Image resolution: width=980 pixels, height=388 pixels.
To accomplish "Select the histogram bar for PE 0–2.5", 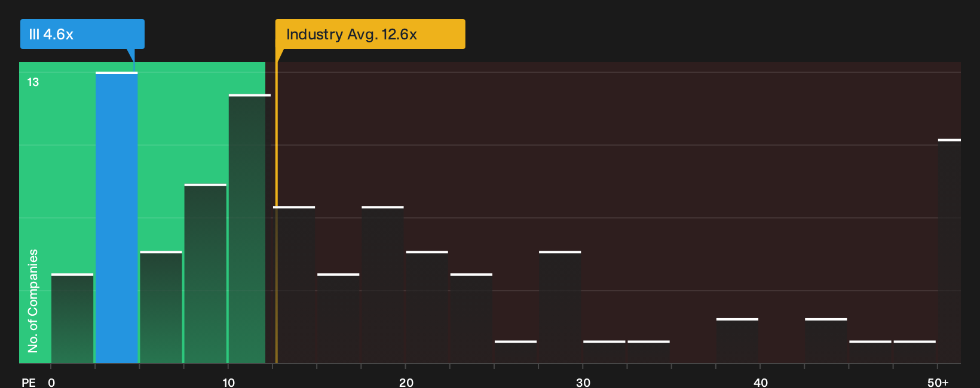I will pos(72,318).
